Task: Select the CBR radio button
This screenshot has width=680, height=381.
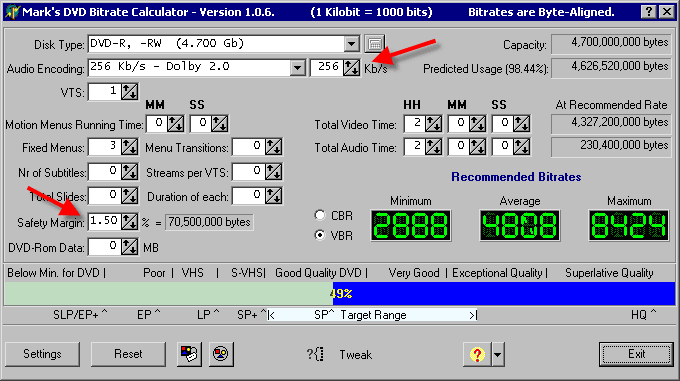Action: pyautogui.click(x=320, y=215)
